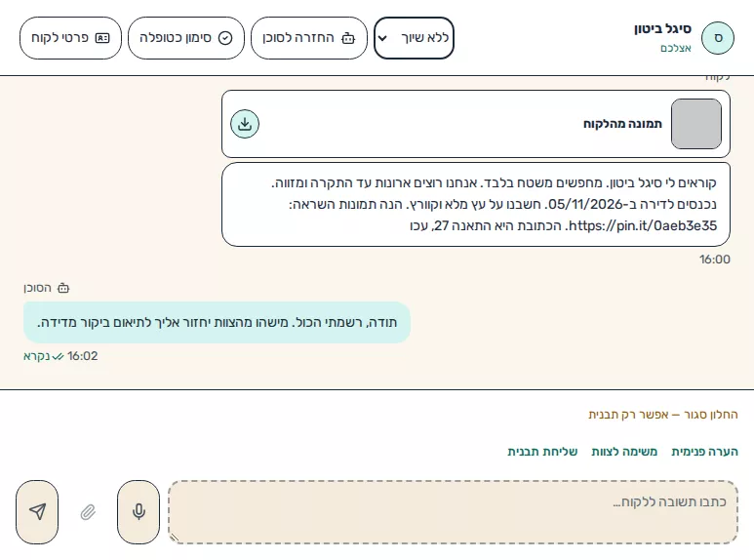Select the שליחת תבנית tab
Image resolution: width=754 pixels, height=560 pixels.
pyautogui.click(x=542, y=452)
